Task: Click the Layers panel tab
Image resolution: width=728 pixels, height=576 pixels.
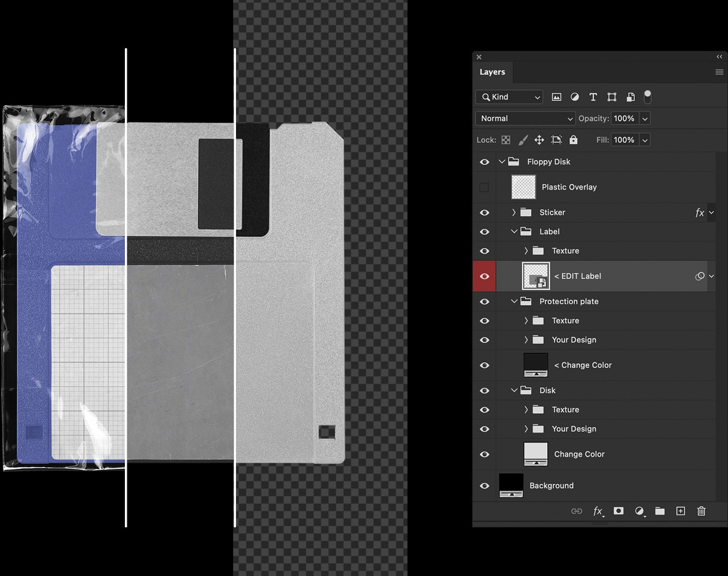Action: click(492, 72)
